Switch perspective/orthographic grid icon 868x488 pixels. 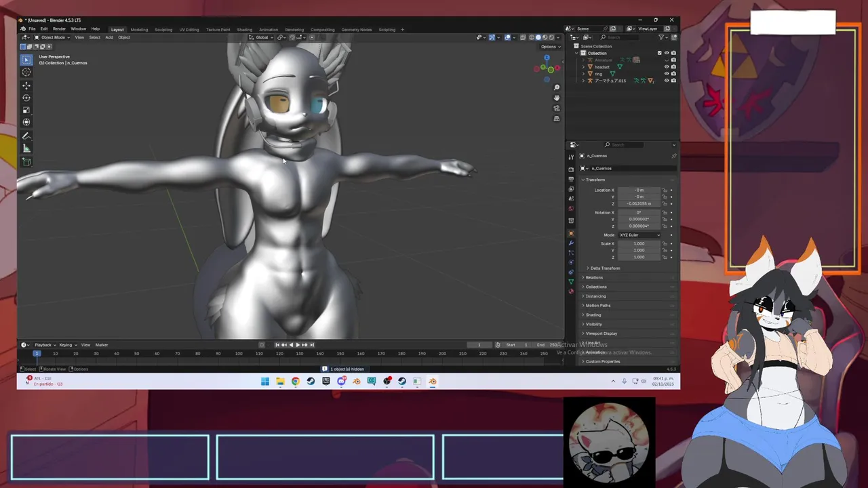[557, 119]
